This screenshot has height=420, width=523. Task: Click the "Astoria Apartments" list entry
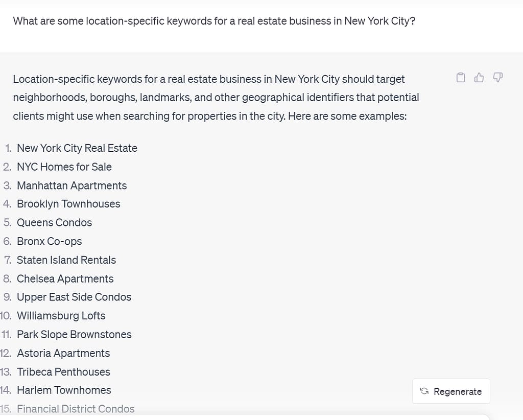coord(63,353)
